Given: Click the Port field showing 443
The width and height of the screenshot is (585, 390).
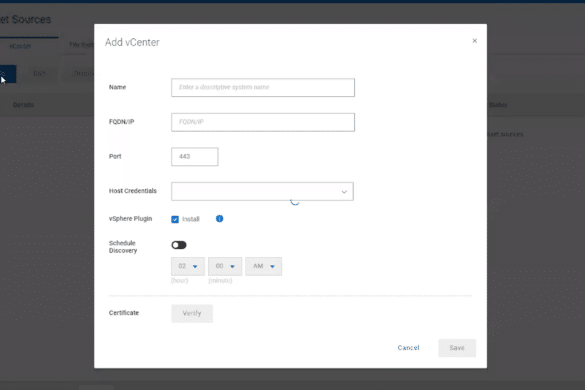Looking at the screenshot, I should pos(194,156).
